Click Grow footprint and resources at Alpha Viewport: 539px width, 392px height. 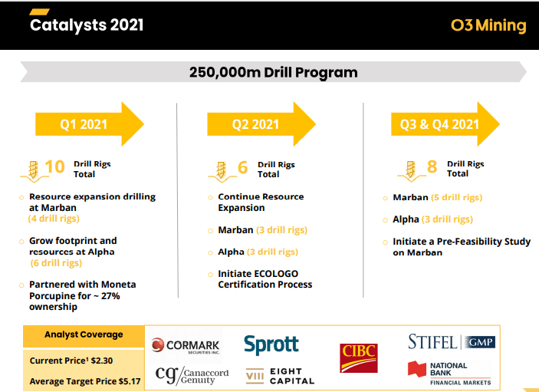73,246
